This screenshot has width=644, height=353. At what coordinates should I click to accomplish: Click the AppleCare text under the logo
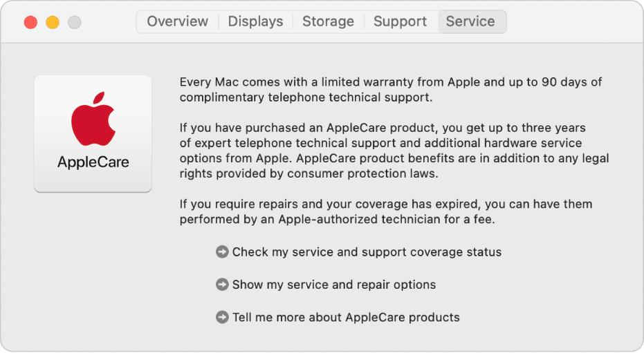pyautogui.click(x=93, y=163)
